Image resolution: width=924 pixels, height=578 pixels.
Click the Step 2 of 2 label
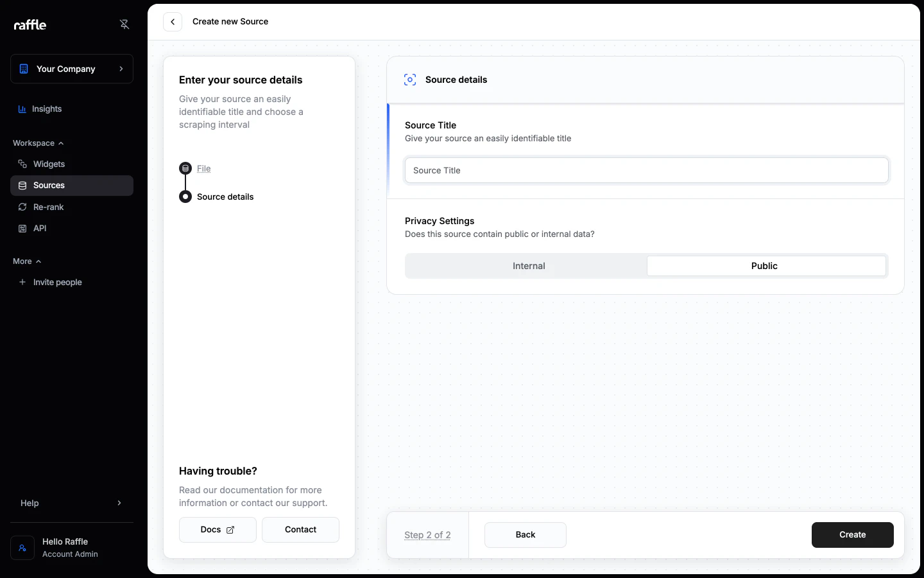[x=427, y=535]
